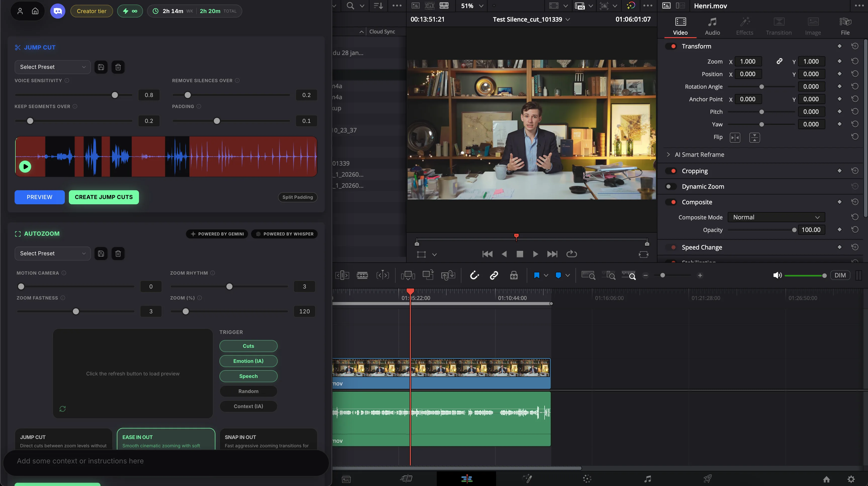Toggle zoom X/Y link icon
Image resolution: width=868 pixels, height=486 pixels.
(x=779, y=61)
